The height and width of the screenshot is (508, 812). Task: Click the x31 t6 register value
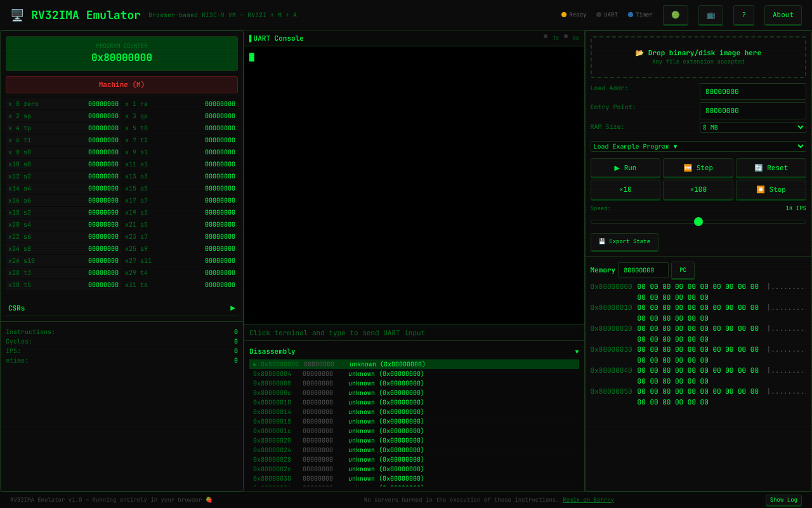(220, 285)
